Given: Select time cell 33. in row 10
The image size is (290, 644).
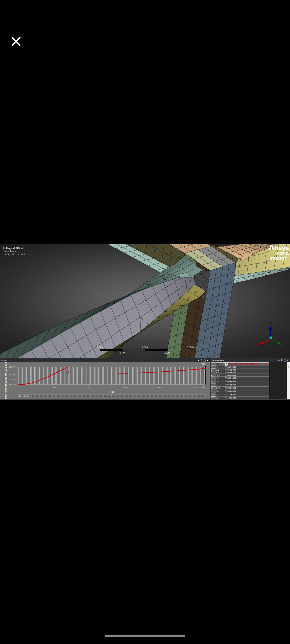Looking at the screenshot, I should [220, 395].
